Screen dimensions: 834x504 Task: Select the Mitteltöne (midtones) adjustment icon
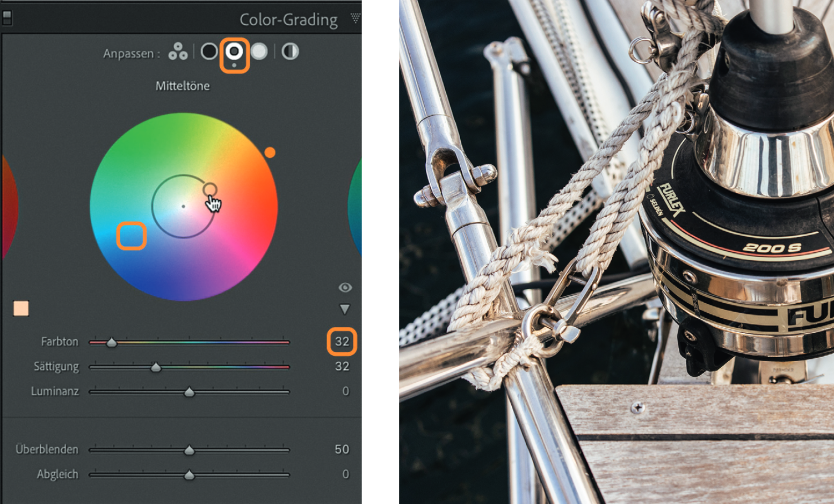(x=234, y=52)
